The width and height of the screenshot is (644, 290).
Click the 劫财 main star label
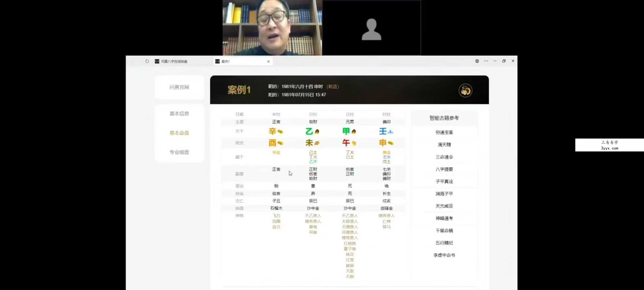(313, 122)
